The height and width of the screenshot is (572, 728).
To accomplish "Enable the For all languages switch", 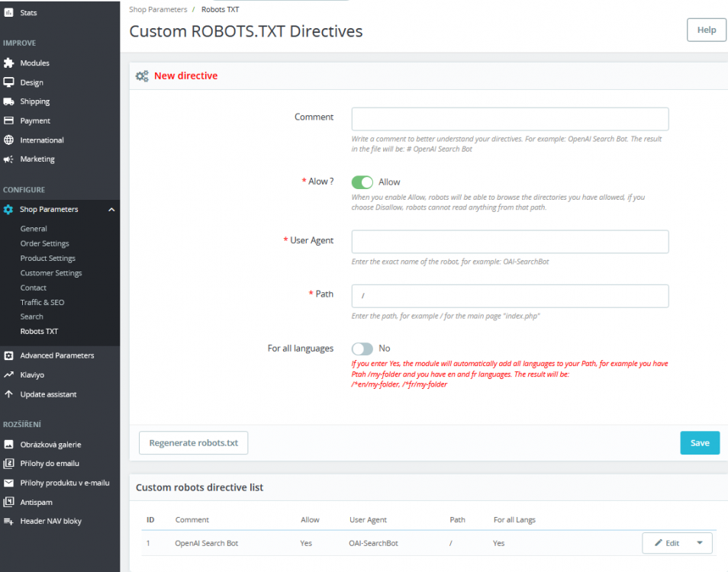I will click(x=362, y=349).
